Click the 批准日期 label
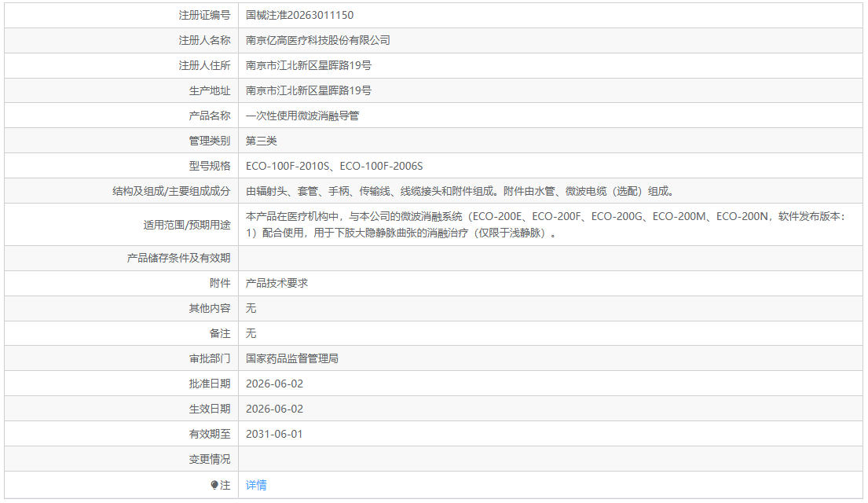Screen dimensions: 868x503 pyautogui.click(x=209, y=384)
